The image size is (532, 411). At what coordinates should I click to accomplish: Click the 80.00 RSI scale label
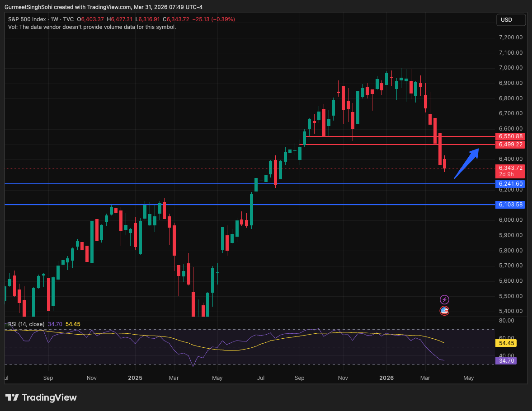tap(507, 321)
